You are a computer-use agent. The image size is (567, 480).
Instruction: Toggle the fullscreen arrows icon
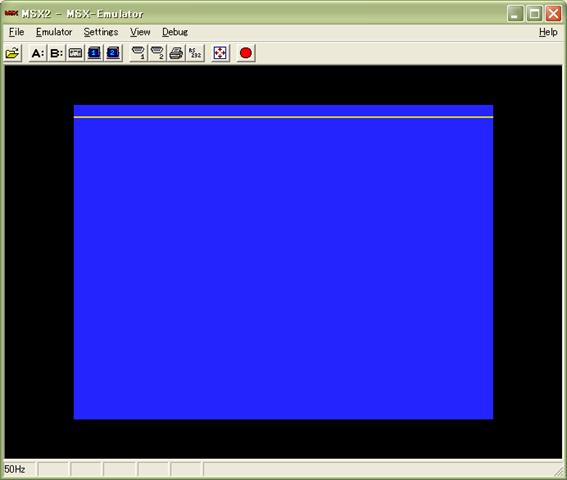click(x=220, y=53)
